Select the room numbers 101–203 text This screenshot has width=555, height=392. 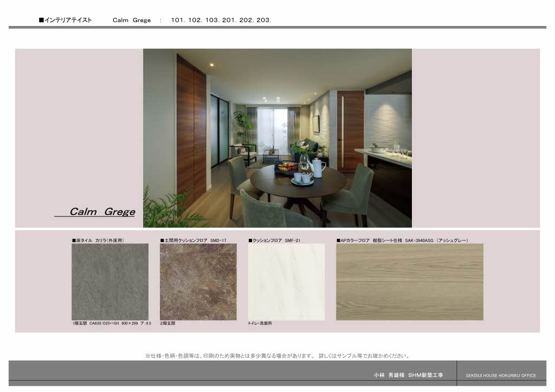click(x=221, y=20)
